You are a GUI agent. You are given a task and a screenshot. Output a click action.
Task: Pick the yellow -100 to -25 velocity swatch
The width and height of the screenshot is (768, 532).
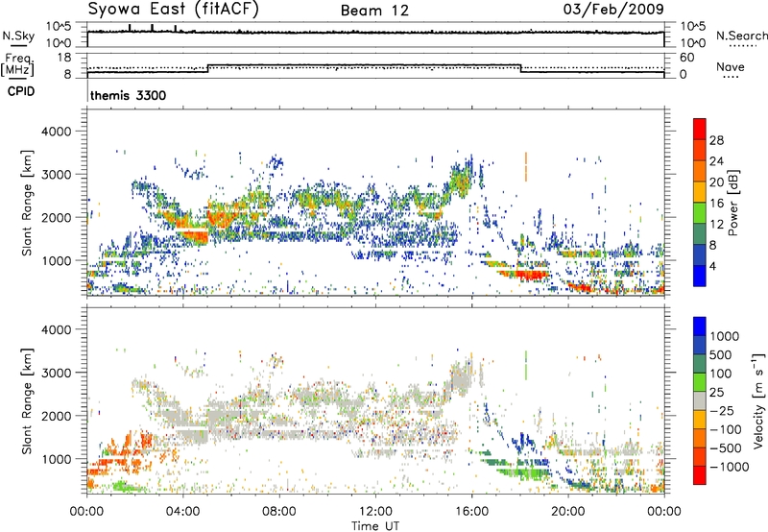(700, 420)
